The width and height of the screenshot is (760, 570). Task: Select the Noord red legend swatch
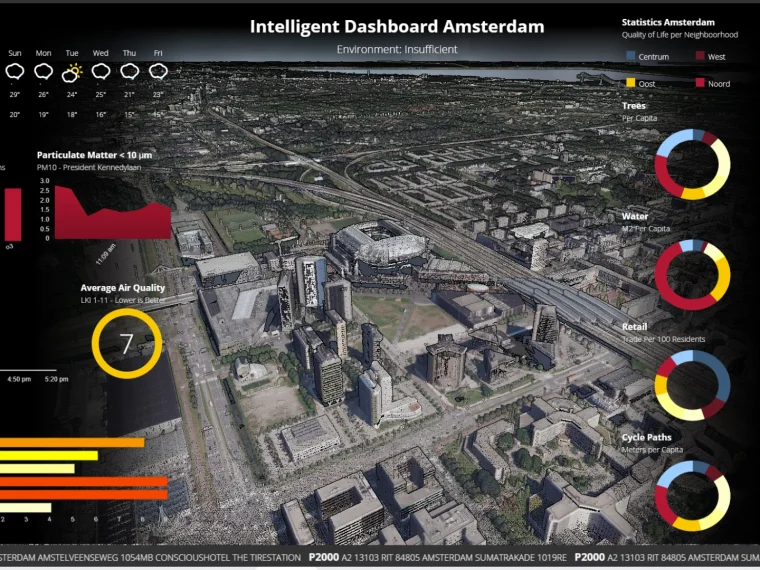tap(700, 83)
